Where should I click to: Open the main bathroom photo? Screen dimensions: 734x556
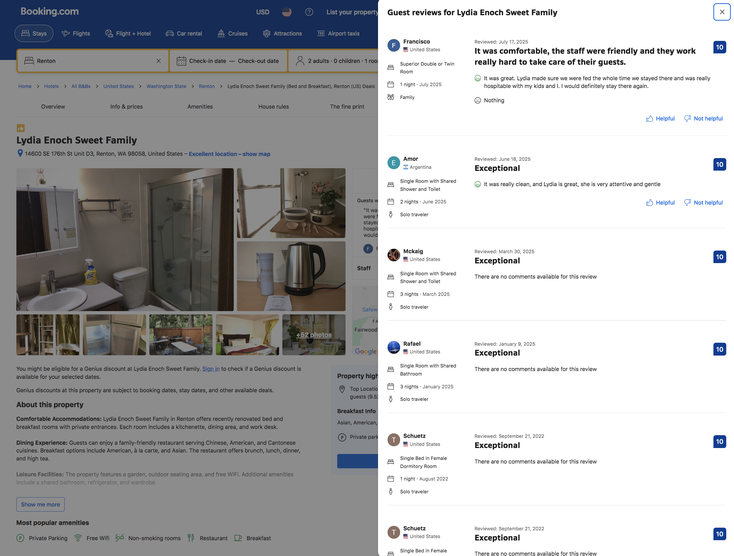[125, 239]
